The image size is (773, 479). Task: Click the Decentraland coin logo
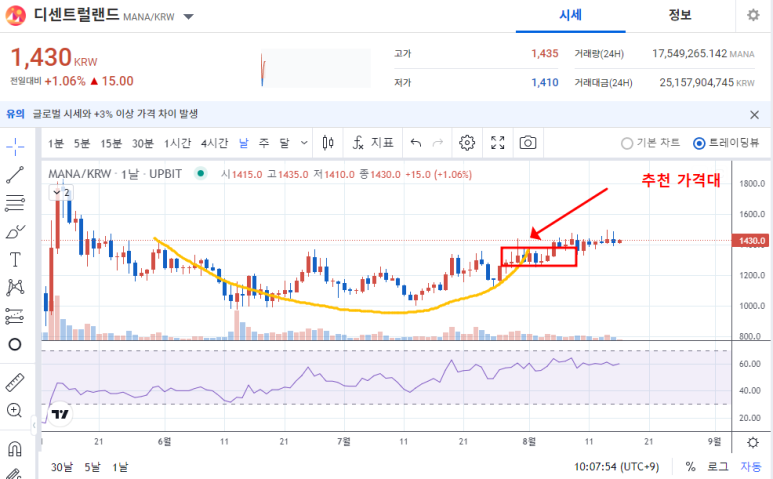click(x=15, y=15)
